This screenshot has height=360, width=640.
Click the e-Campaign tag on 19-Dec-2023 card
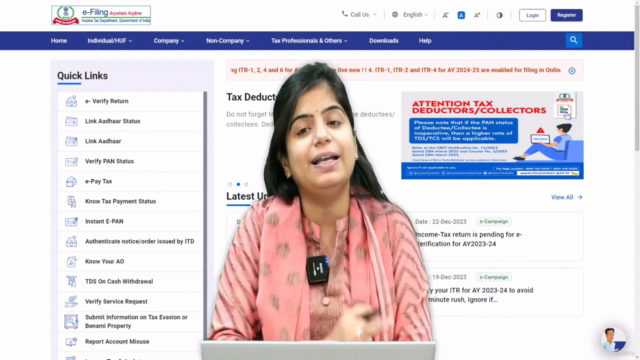tap(494, 277)
